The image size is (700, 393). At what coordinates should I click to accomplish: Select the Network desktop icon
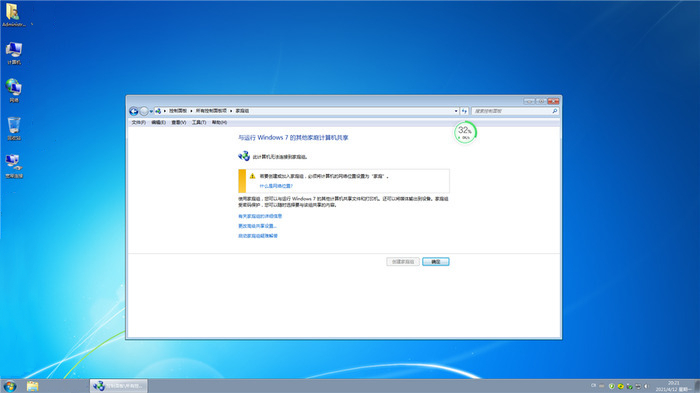14,91
